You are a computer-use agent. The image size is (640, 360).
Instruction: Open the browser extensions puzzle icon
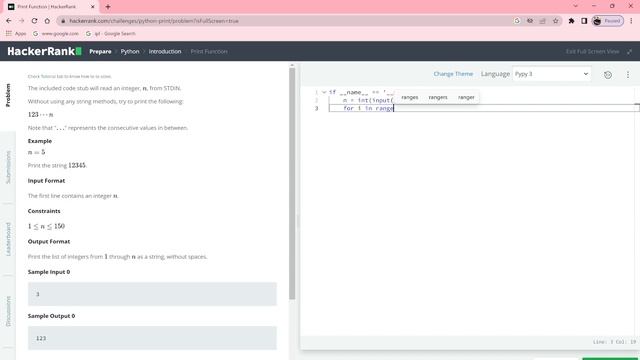(x=571, y=21)
